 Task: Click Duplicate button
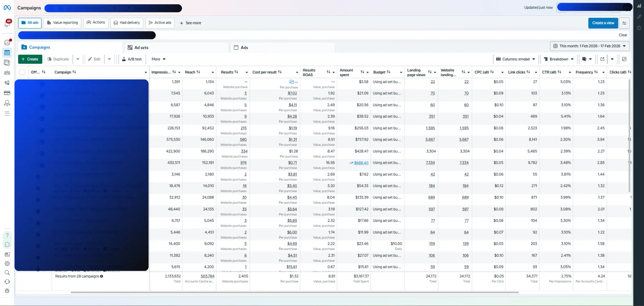click(58, 59)
